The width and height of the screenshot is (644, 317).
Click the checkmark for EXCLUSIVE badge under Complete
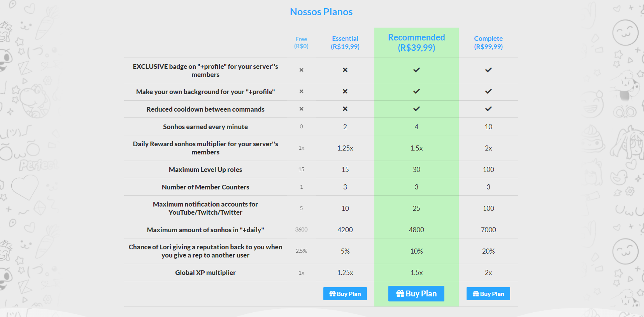[x=488, y=70]
